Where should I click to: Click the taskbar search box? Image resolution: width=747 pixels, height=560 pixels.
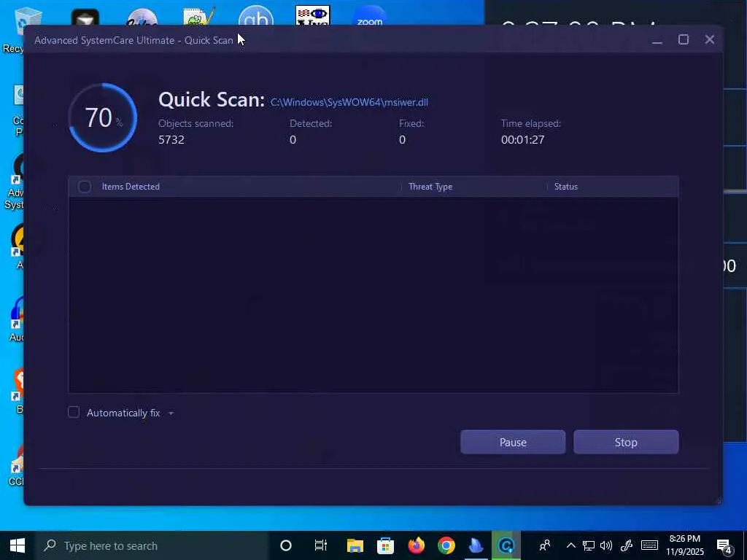[152, 545]
